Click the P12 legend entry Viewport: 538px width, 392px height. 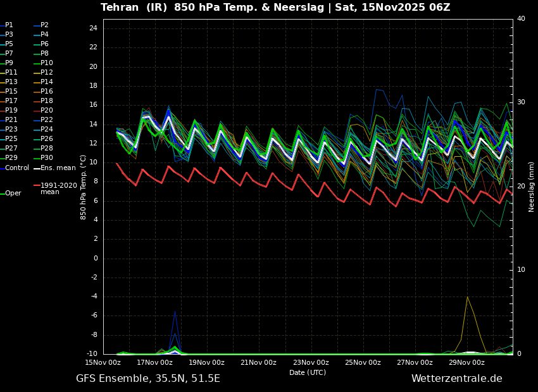coord(47,73)
